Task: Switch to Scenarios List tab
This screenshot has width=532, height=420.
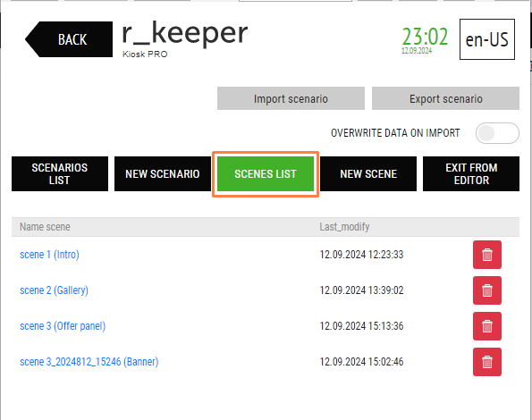Action: [x=60, y=174]
